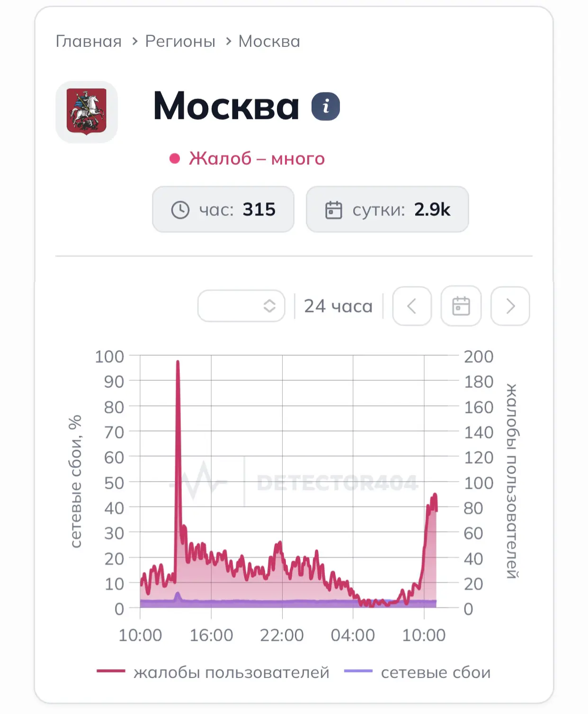This screenshot has height=714, width=588.
Task: Click the calendar icon in daily counter
Action: tap(333, 210)
